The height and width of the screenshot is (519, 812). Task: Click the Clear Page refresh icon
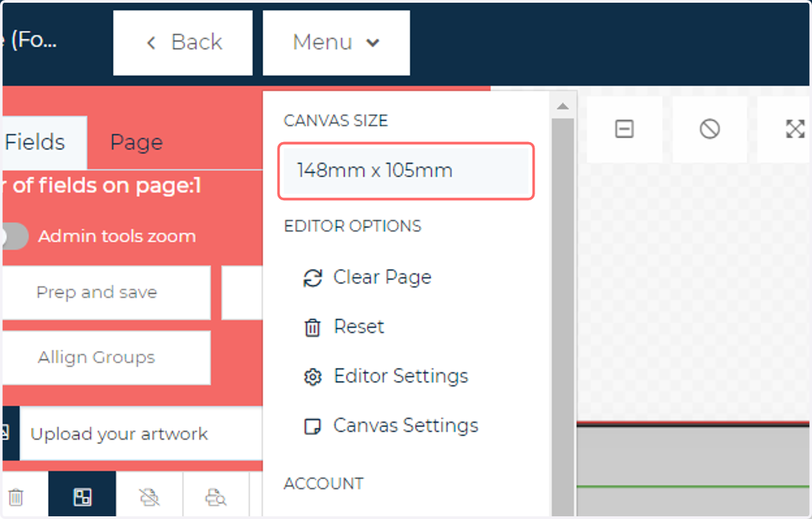(312, 278)
